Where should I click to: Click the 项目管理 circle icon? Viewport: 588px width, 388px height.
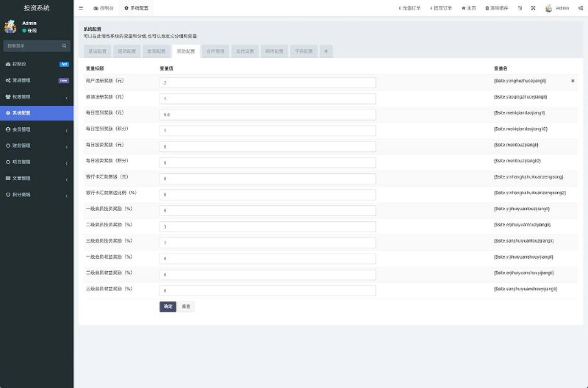coord(8,162)
